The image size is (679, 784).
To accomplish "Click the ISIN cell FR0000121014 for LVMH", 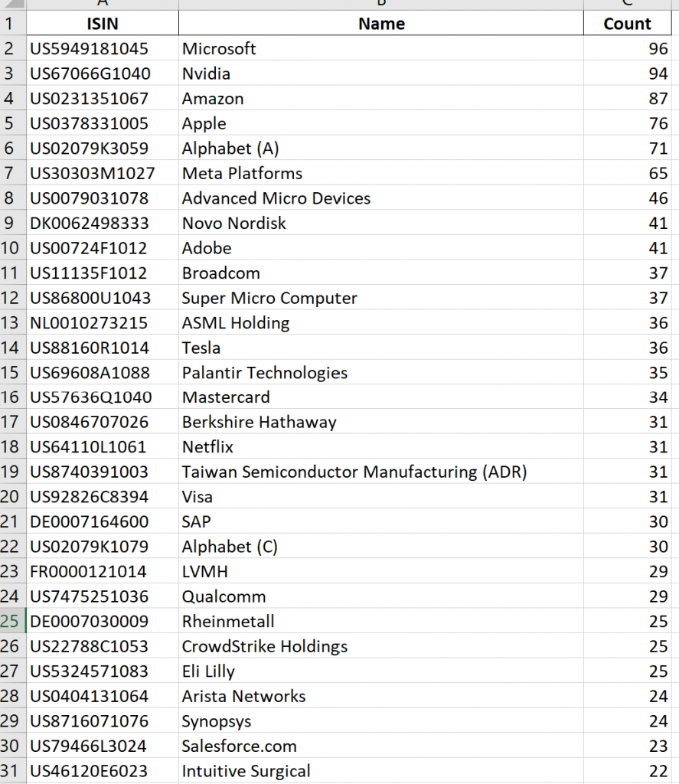I will click(x=102, y=571).
